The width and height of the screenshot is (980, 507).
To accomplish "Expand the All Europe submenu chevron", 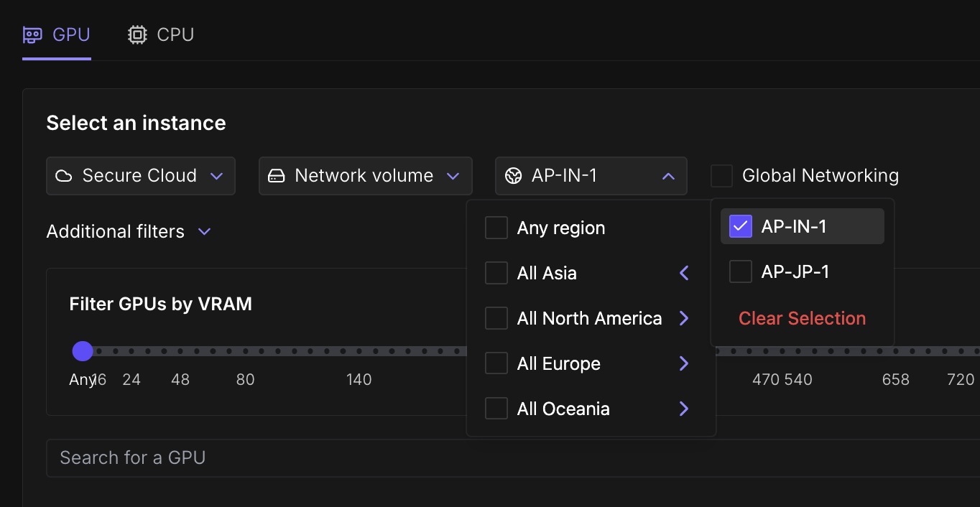I will pyautogui.click(x=684, y=364).
